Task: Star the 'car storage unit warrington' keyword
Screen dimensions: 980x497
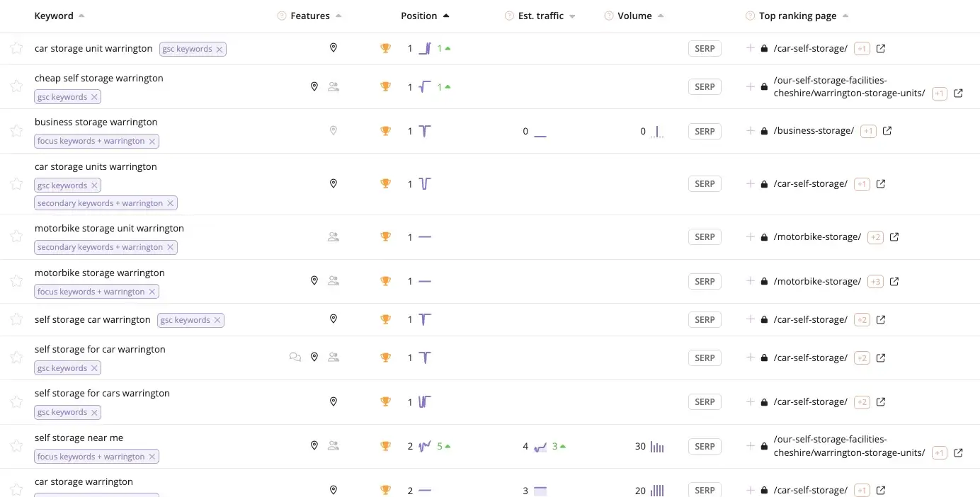Action: coord(16,48)
